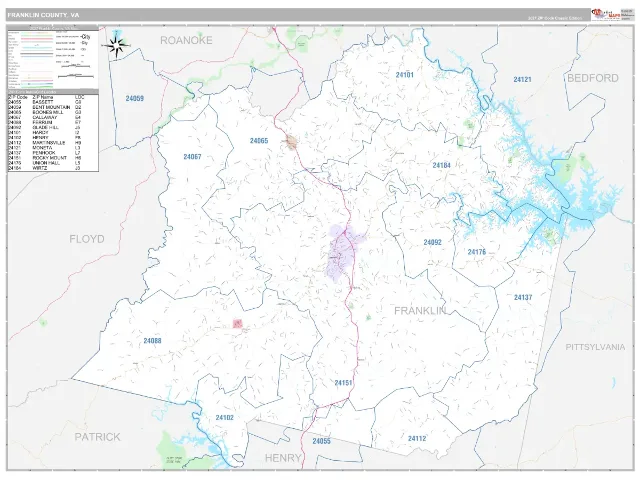Screen dimensions: 640x480
Task: Click the FLOYD county label
Action: [87, 239]
